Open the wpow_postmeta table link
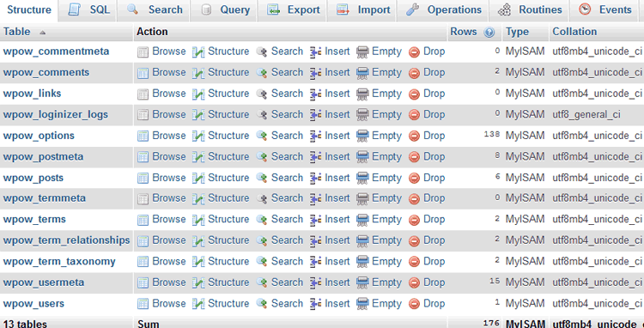This screenshot has height=328, width=644. coord(43,157)
